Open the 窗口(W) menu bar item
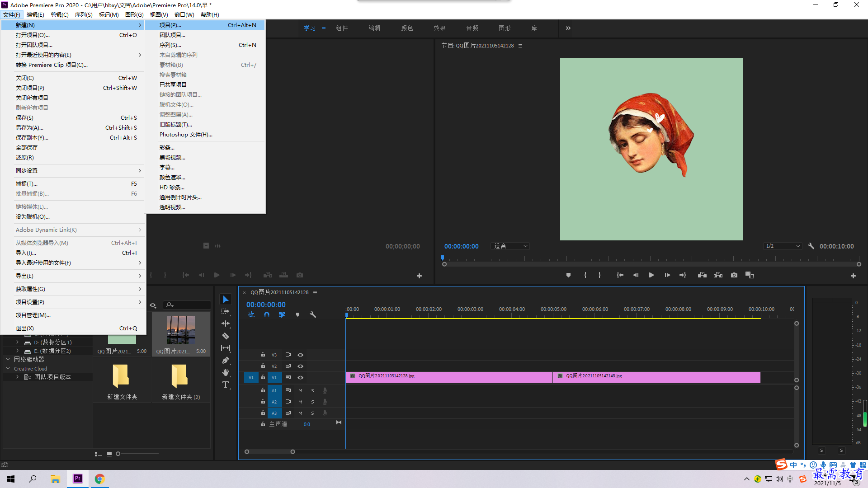The image size is (868, 488). (x=184, y=14)
